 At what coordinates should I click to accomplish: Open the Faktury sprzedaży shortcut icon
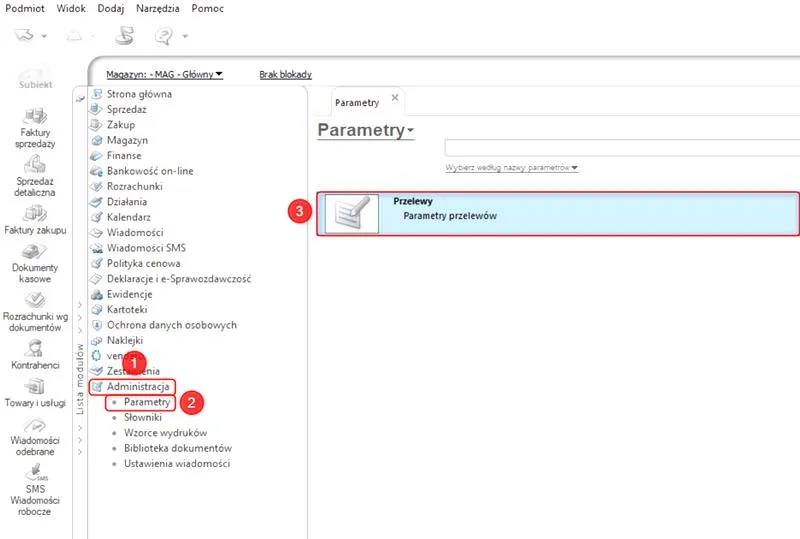coord(35,116)
